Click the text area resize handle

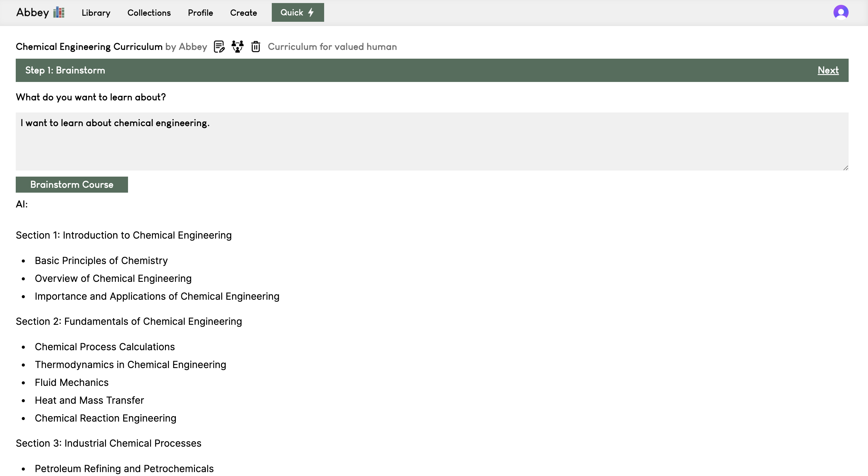(x=846, y=168)
